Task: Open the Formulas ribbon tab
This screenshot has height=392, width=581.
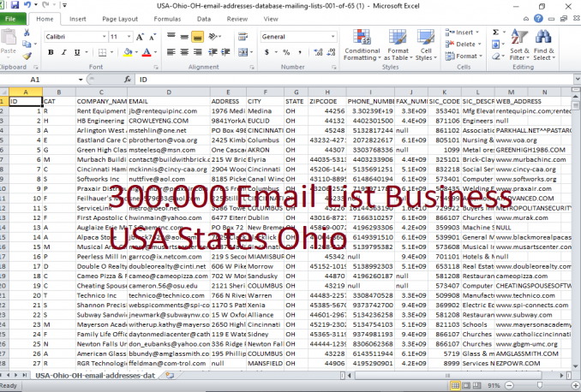Action: (166, 18)
